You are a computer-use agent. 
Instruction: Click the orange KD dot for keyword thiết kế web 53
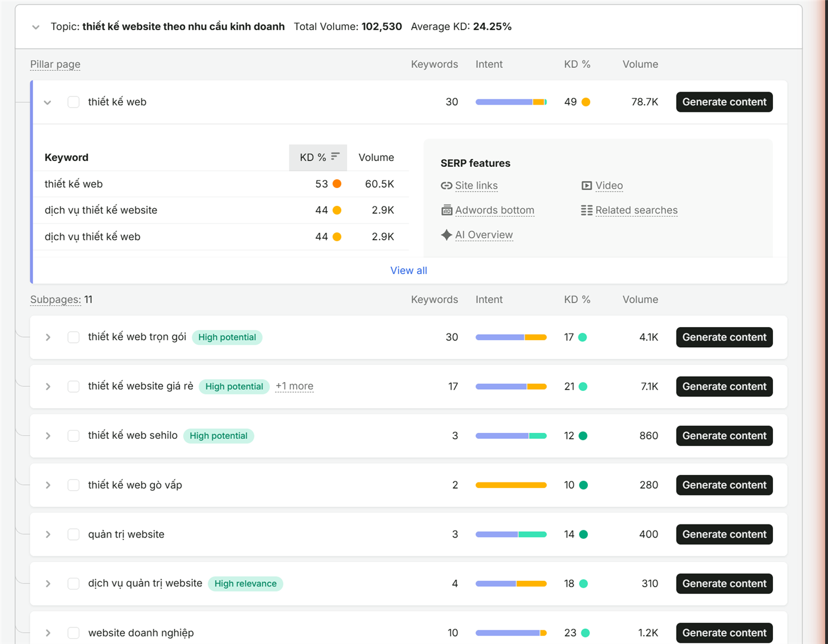(337, 184)
